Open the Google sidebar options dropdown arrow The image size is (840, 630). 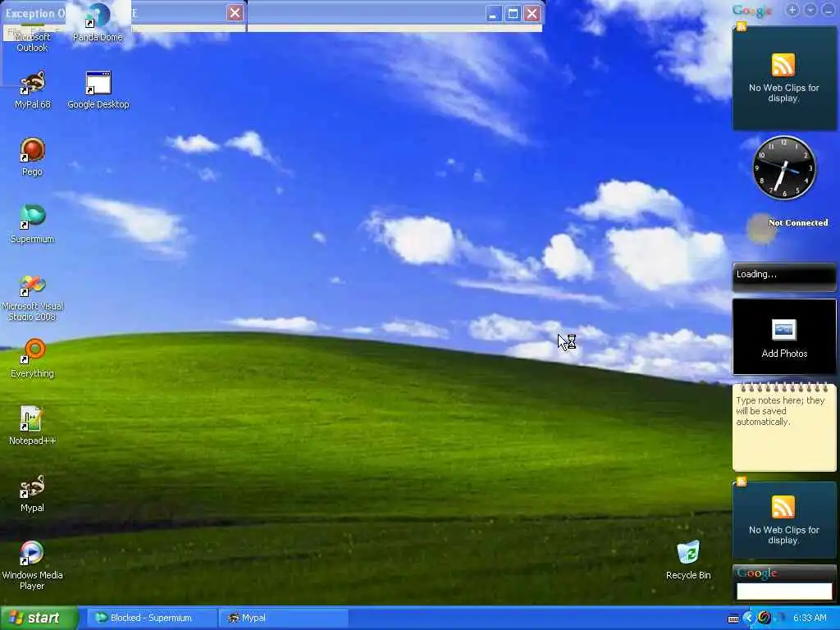(x=810, y=10)
